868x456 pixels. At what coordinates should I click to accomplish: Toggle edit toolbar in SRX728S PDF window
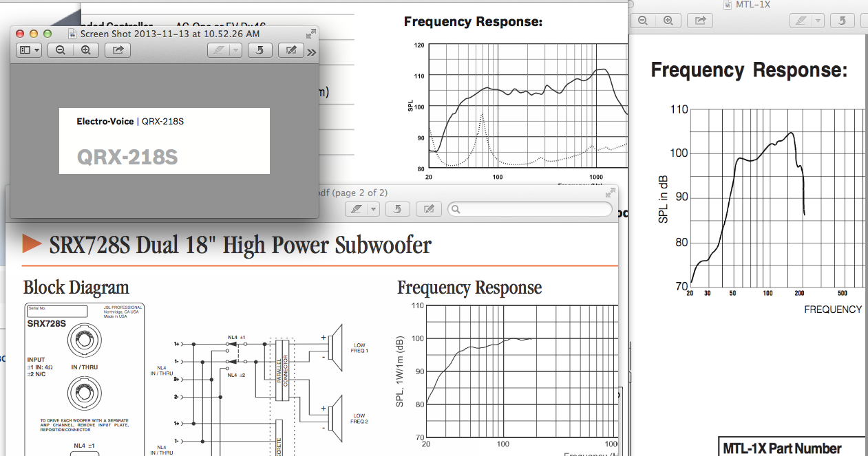[x=429, y=209]
